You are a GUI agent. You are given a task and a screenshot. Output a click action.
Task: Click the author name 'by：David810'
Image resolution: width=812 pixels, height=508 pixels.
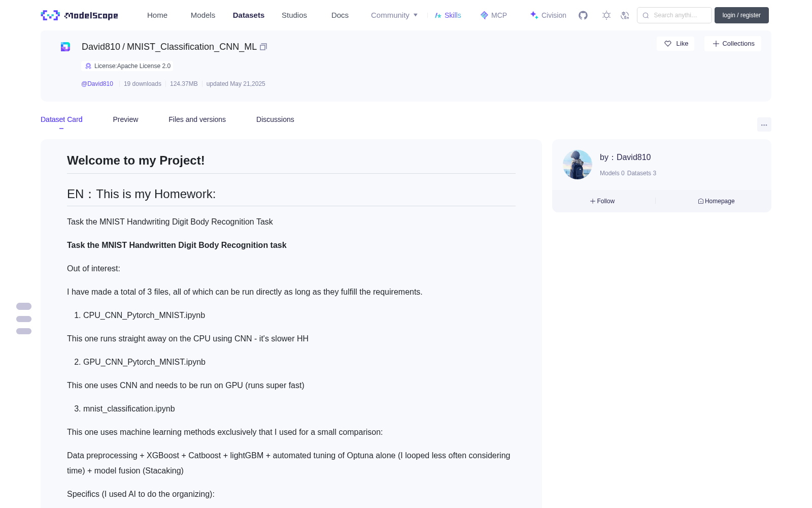[625, 157]
